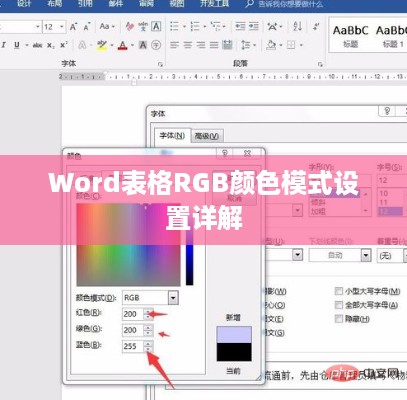
Task: Pick a color in the spectrum area
Action: click(128, 244)
